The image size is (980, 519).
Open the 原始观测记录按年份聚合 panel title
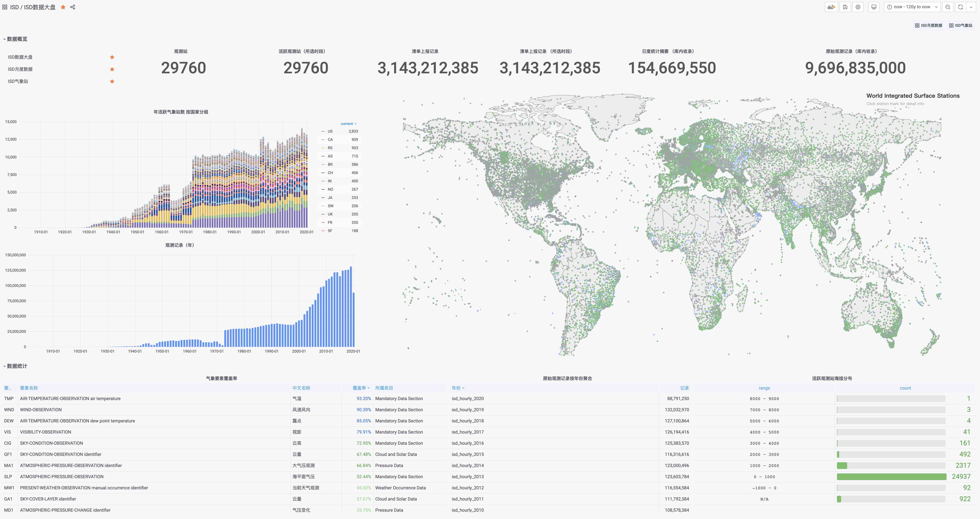(567, 379)
